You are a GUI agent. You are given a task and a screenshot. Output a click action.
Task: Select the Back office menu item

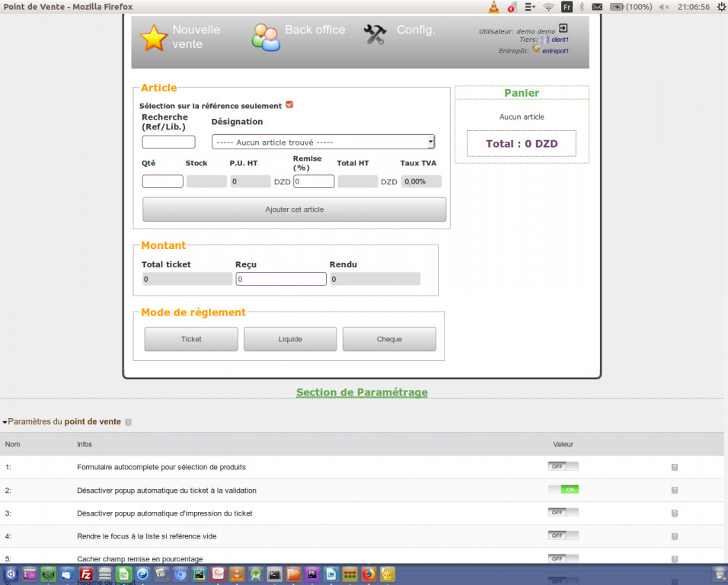click(x=315, y=30)
